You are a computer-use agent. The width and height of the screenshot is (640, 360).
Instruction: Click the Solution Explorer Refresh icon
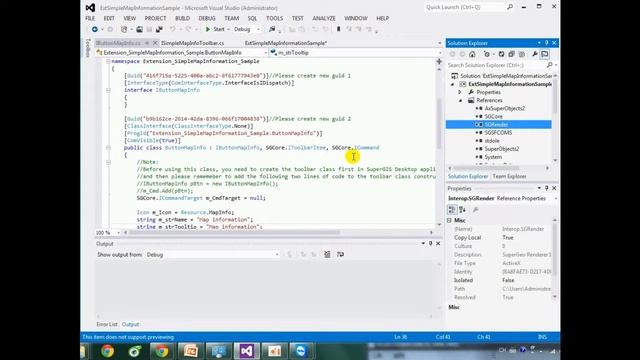[x=501, y=54]
